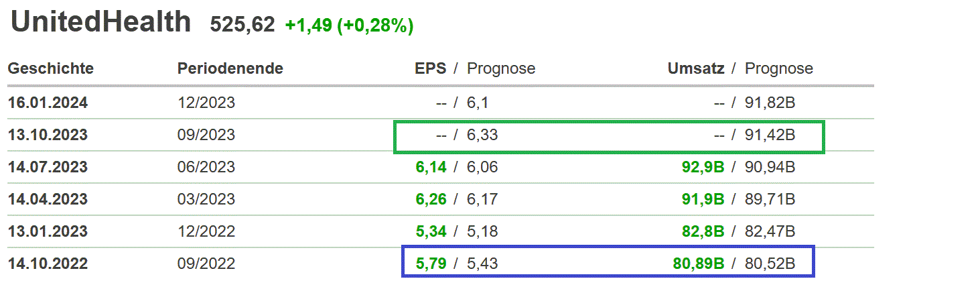Click the EPS column header
Image resolution: width=980 pixels, height=281 pixels.
coord(431,68)
